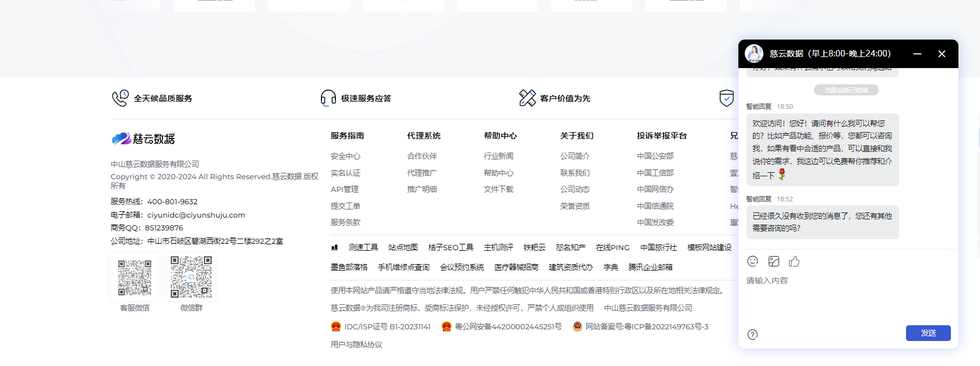Viewport: 980px width, 366px height.
Task: Click the headset icon beside 极速服务应答
Action: (x=328, y=98)
